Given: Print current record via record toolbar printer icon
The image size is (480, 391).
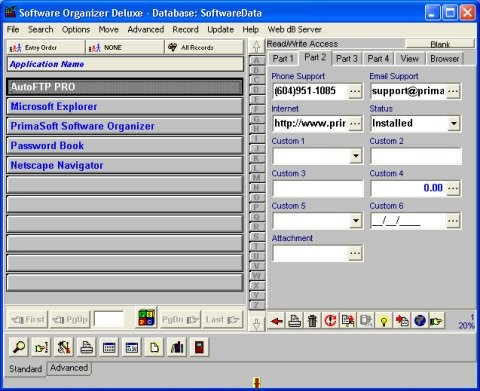Looking at the screenshot, I should (295, 321).
